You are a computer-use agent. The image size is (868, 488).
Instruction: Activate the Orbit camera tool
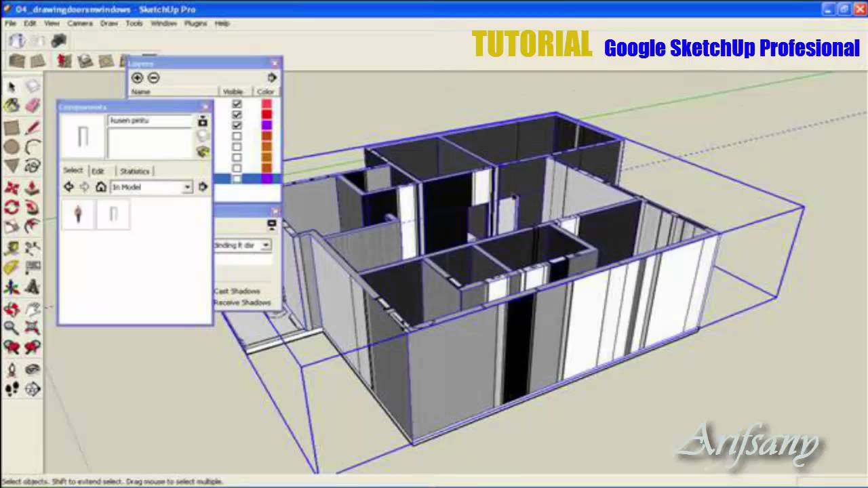12,309
